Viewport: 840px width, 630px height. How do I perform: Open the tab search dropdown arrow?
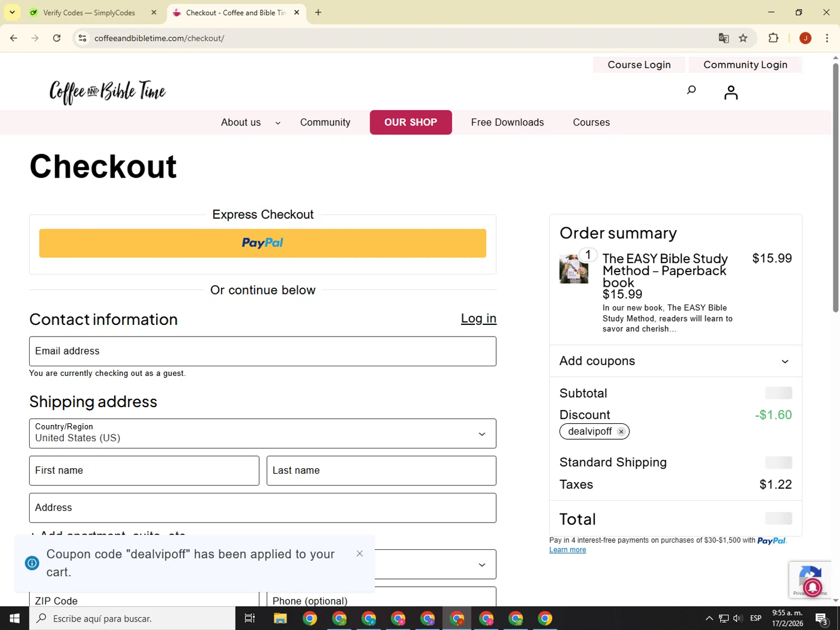point(12,12)
